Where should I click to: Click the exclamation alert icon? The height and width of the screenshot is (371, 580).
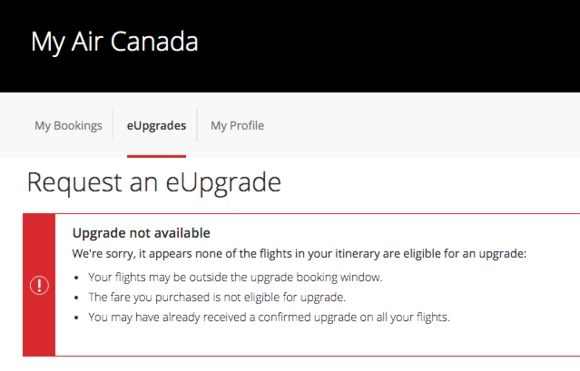coord(39,286)
